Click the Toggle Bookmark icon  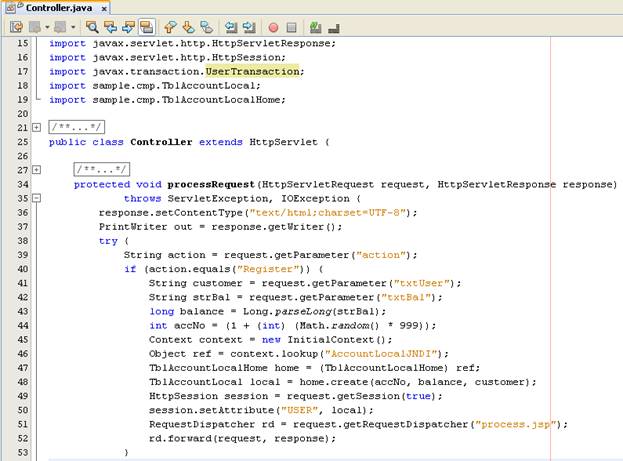click(206, 27)
